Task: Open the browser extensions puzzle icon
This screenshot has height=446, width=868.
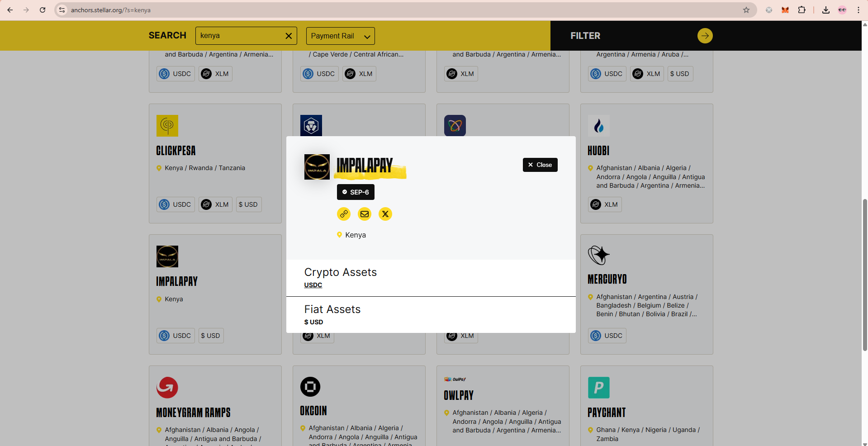Action: [x=802, y=10]
